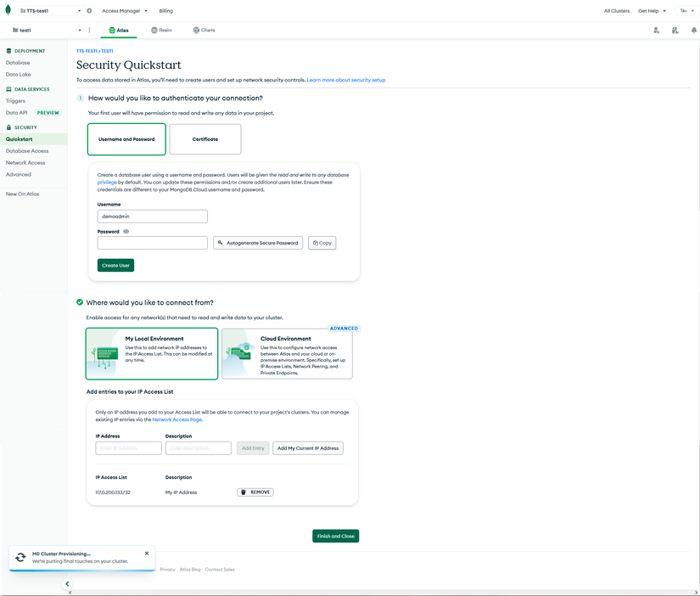The height and width of the screenshot is (596, 700).
Task: Click the Add Entry button
Action: [x=253, y=448]
